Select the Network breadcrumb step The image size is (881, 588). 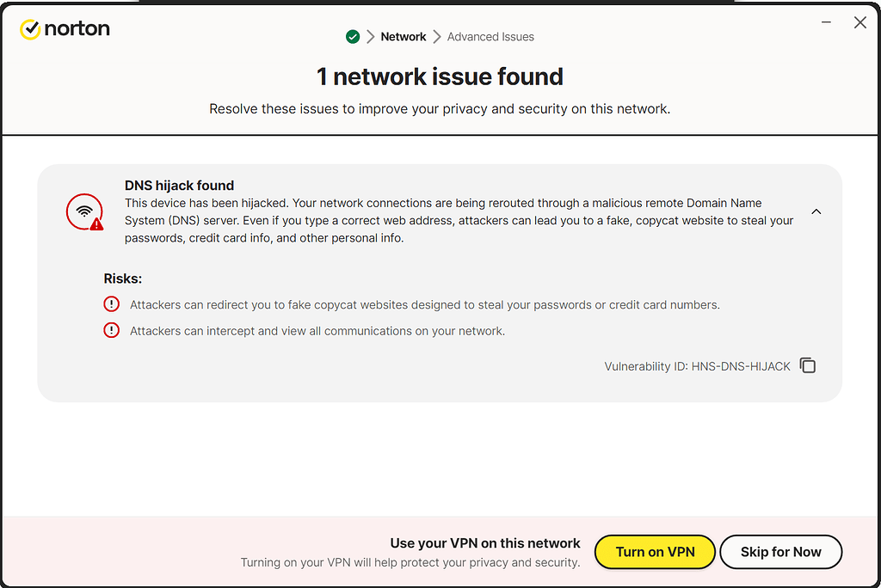[404, 36]
